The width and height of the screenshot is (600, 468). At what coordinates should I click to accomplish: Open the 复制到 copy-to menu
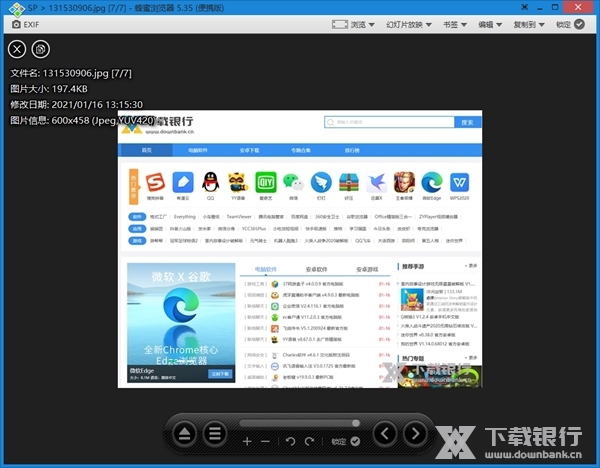pos(528,23)
